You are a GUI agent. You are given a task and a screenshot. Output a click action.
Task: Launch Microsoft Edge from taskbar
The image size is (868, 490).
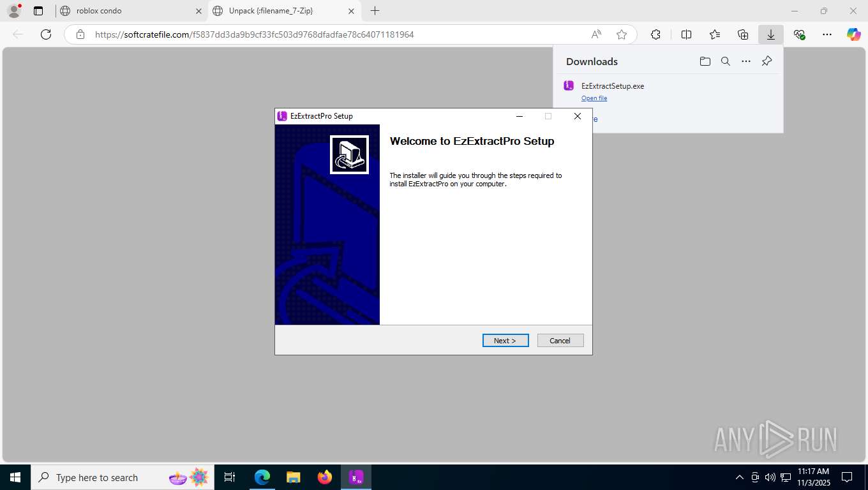click(262, 477)
